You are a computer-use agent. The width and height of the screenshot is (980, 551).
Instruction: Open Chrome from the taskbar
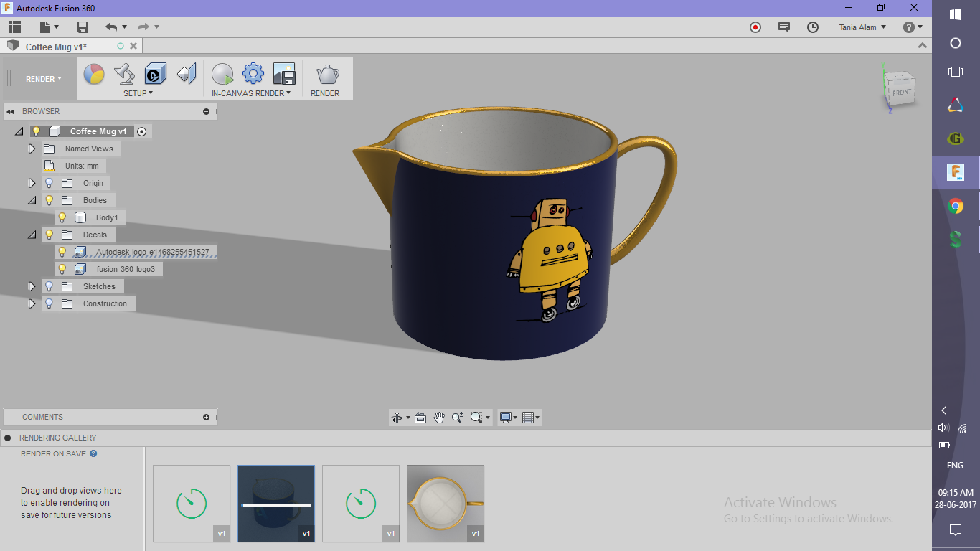click(956, 207)
